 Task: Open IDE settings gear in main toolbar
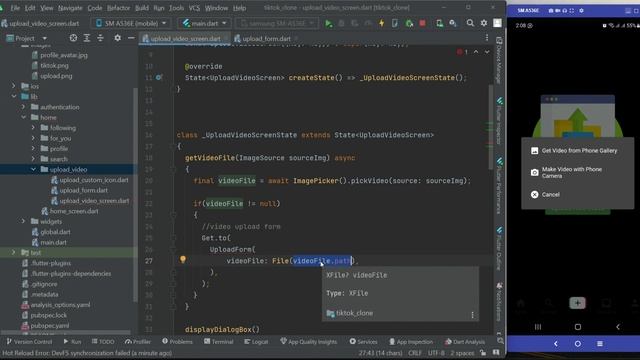click(484, 23)
